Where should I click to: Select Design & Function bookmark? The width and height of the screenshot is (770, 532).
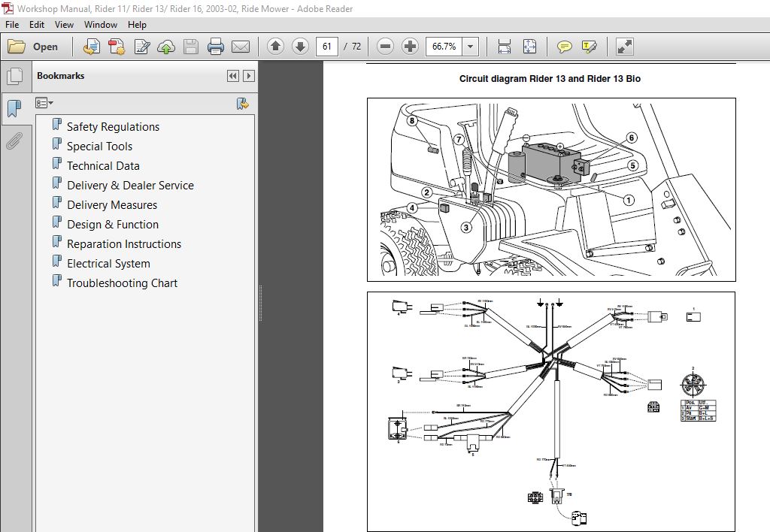[x=113, y=225]
